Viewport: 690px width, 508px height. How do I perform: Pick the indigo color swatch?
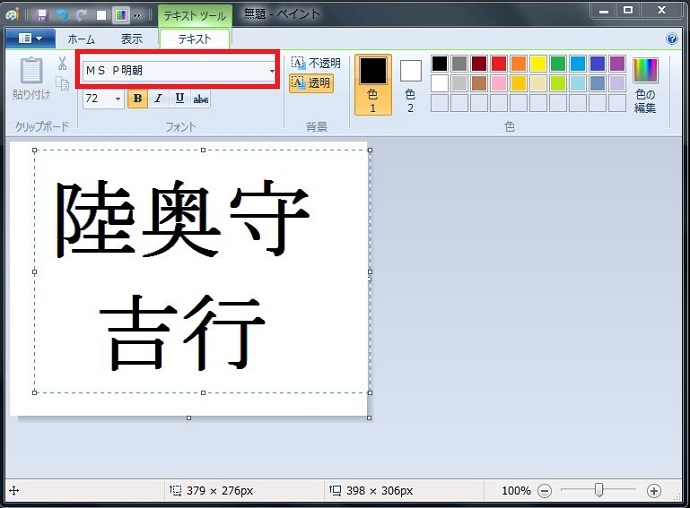tap(597, 64)
